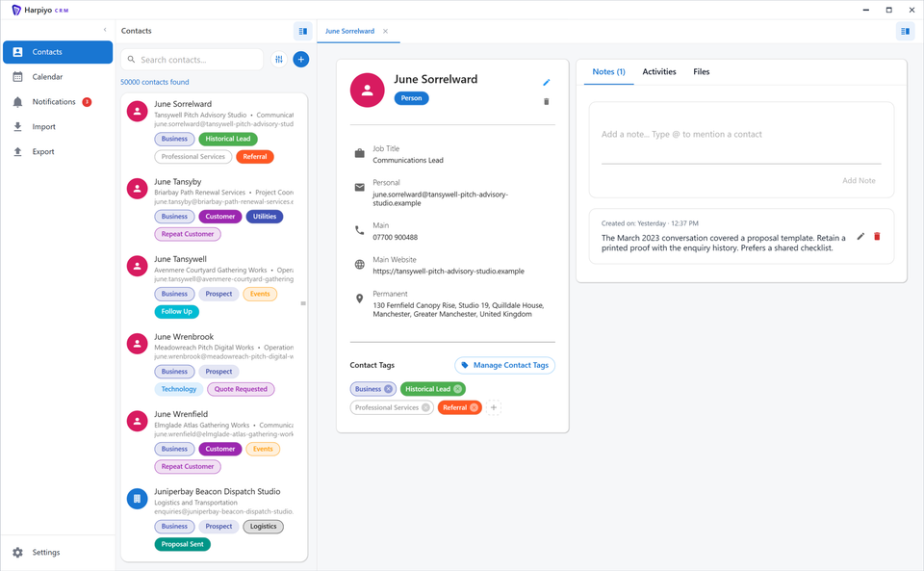Remove the Referral tag from contact
Screen dimensions: 924x571
click(474, 407)
